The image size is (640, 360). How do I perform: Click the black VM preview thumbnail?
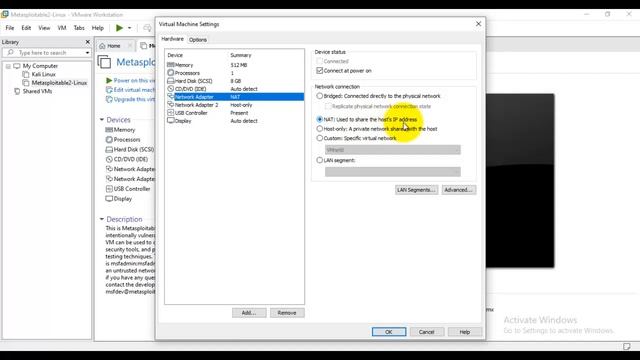(520, 181)
